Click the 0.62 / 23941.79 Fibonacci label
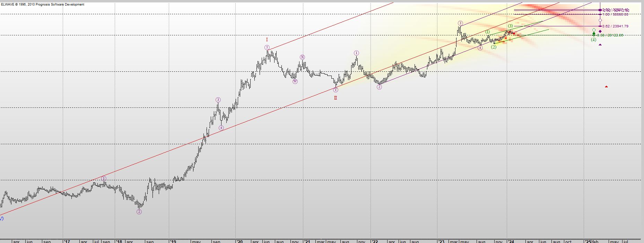The image size is (644, 243). tap(615, 26)
